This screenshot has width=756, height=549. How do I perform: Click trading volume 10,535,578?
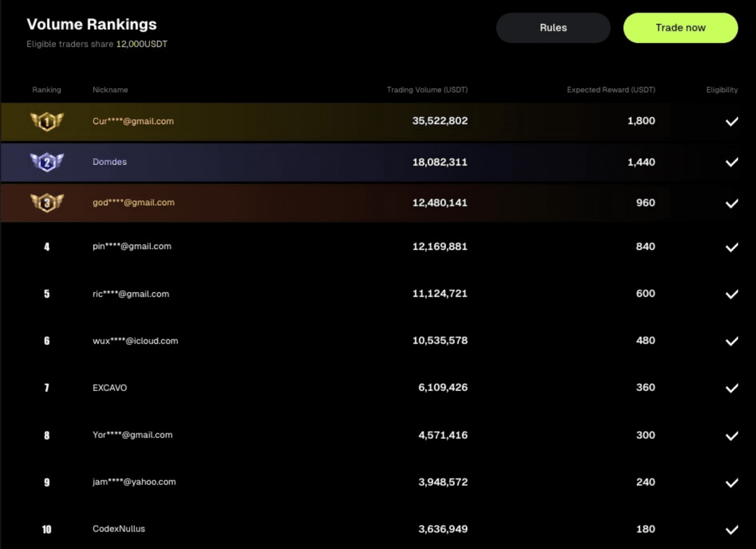pos(440,341)
